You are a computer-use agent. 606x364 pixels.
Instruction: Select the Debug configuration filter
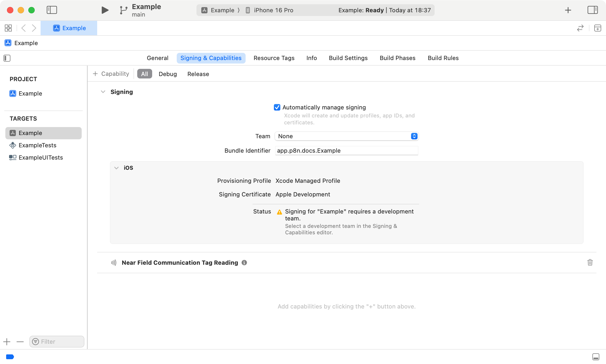point(168,74)
